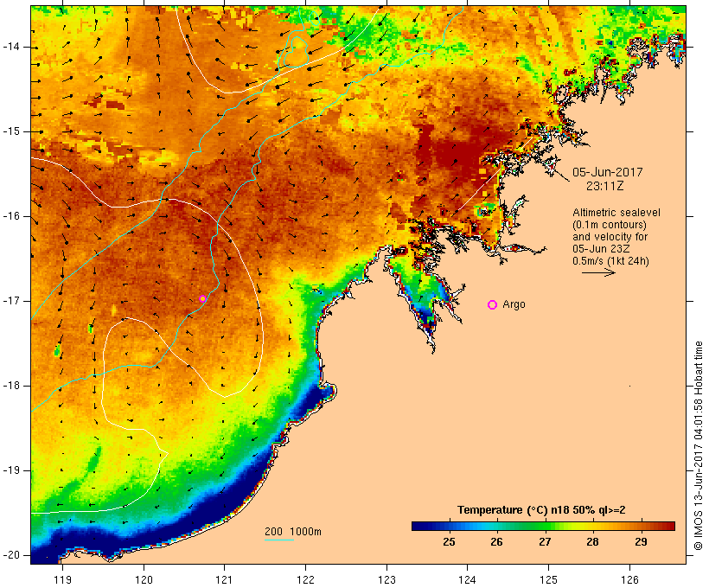Click the colorbar at 29 degrees
Screen dimensions: 709x588
[641, 526]
